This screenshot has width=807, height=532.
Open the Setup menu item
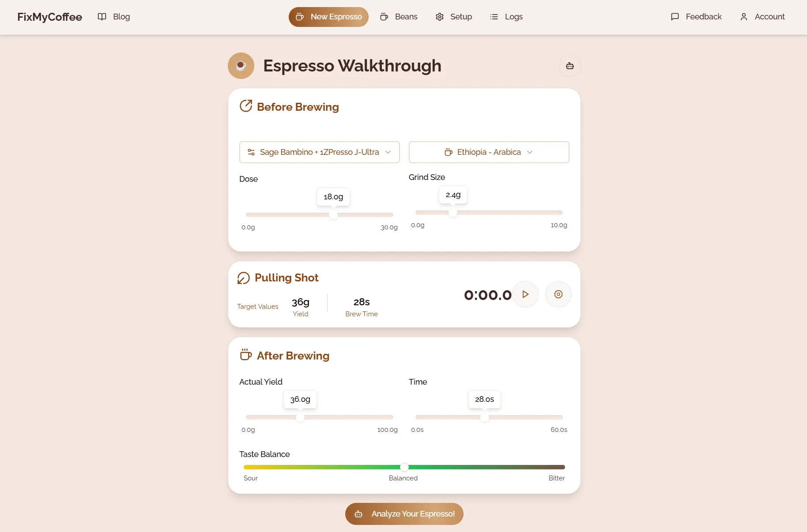pos(454,17)
